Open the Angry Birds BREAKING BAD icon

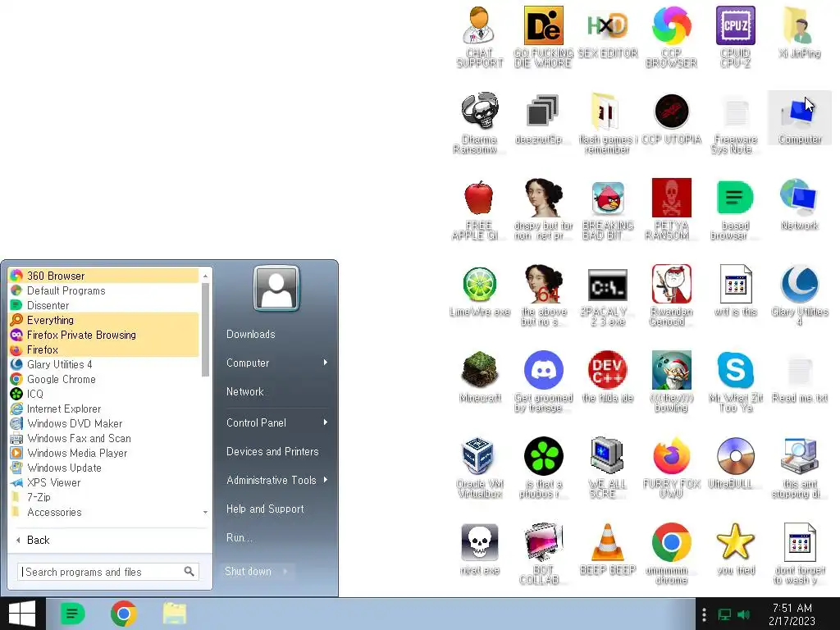(x=608, y=210)
